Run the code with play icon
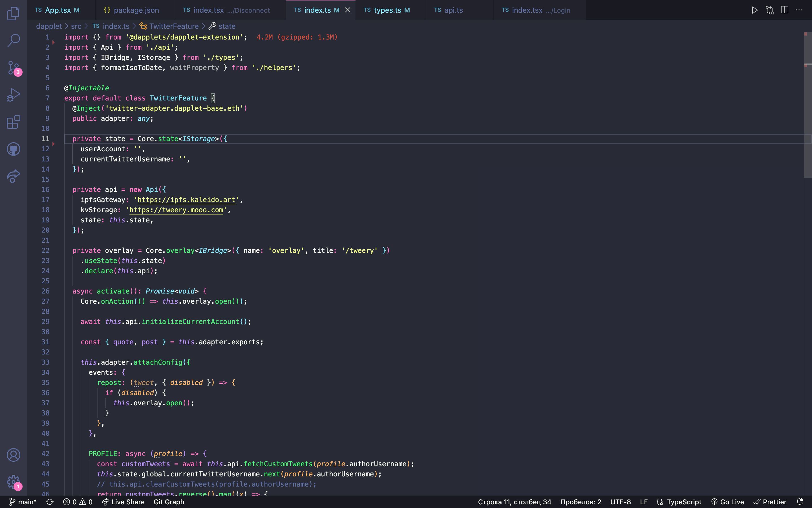 pyautogui.click(x=754, y=10)
